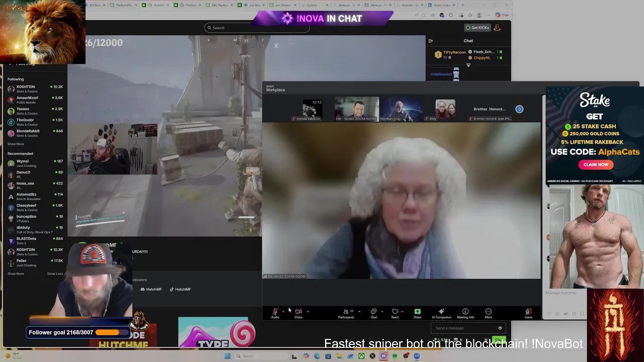
Task: Click Show More under Recommended
Action: (x=16, y=274)
